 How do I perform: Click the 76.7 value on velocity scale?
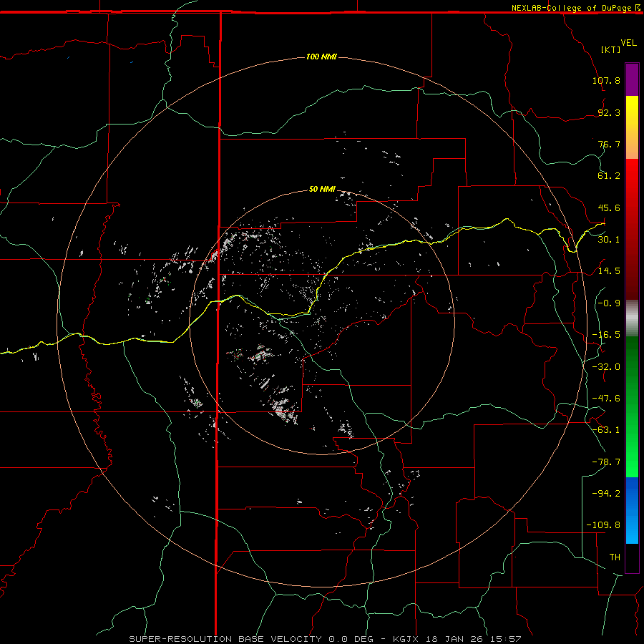[609, 144]
